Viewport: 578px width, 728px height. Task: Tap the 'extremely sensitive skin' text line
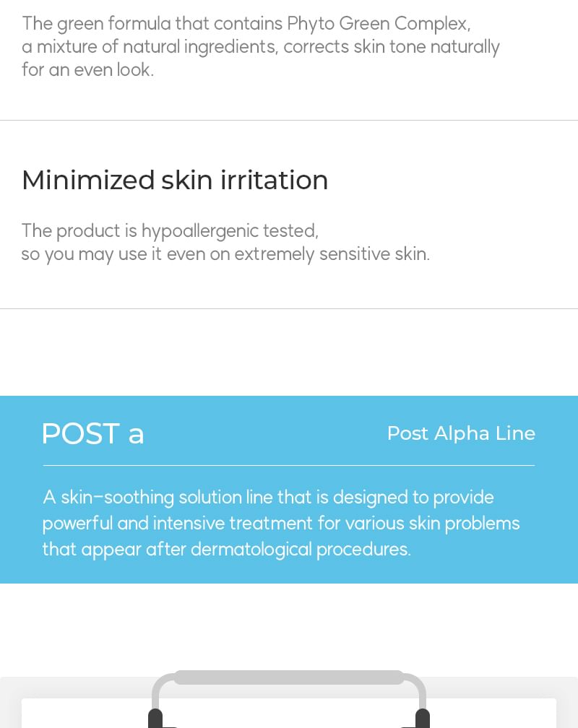click(225, 255)
